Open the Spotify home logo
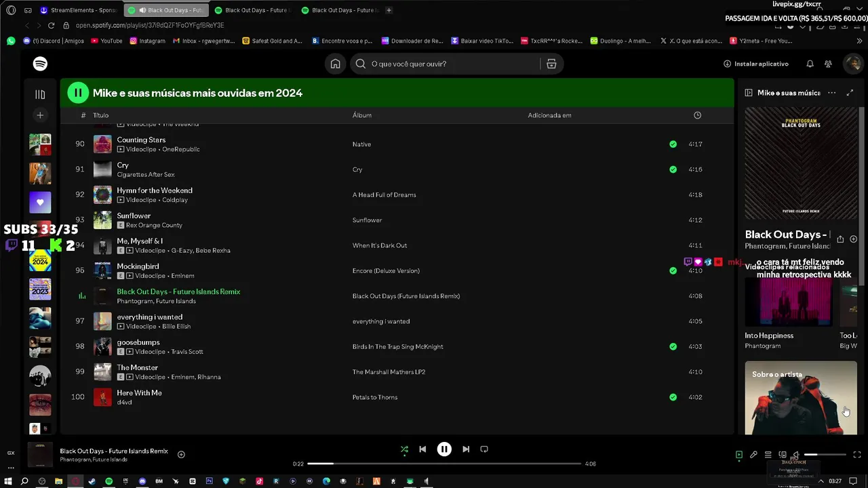The height and width of the screenshot is (488, 868). pyautogui.click(x=40, y=64)
